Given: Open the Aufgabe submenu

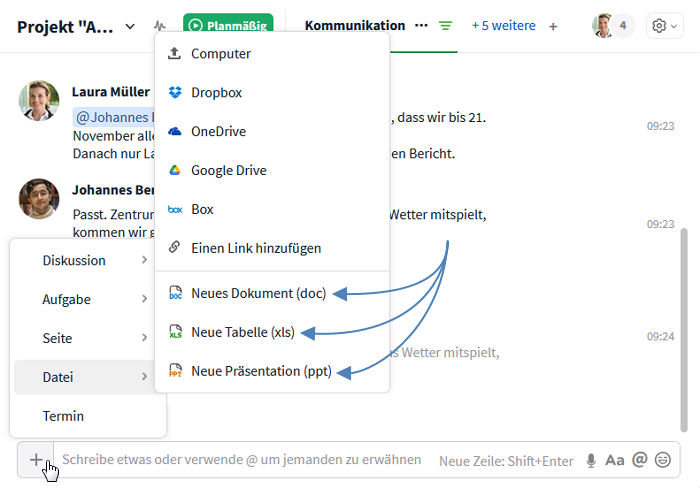Looking at the screenshot, I should [88, 299].
